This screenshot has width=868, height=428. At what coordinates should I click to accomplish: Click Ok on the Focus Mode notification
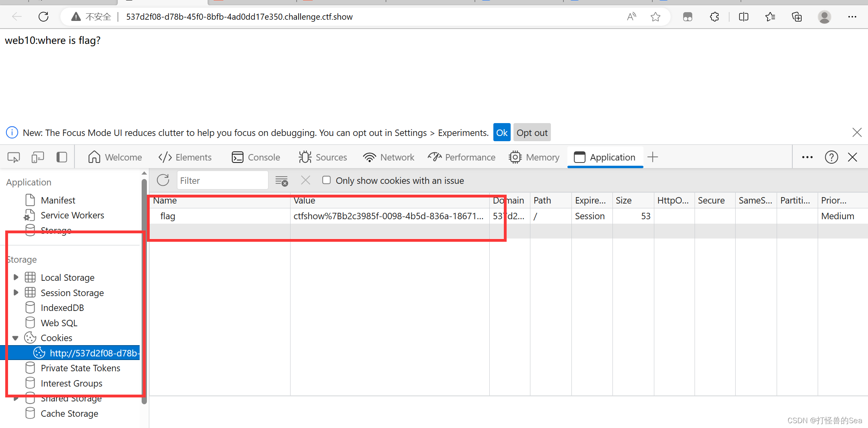click(x=501, y=132)
